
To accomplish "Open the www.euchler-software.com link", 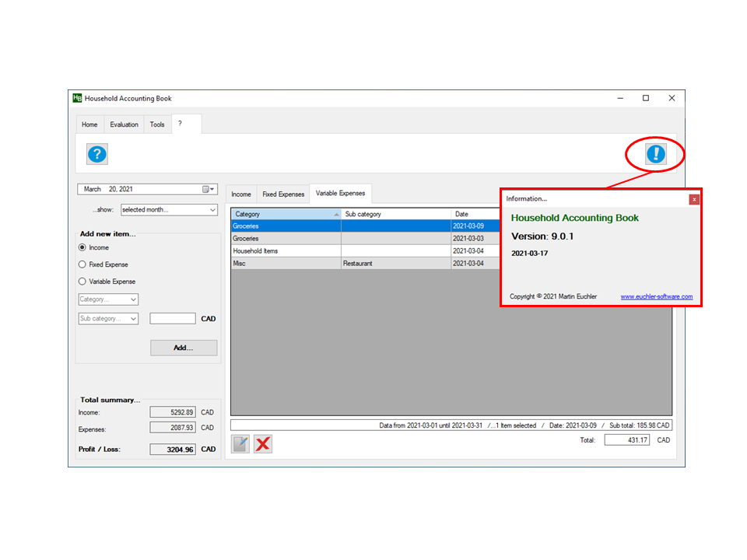I will pyautogui.click(x=656, y=296).
